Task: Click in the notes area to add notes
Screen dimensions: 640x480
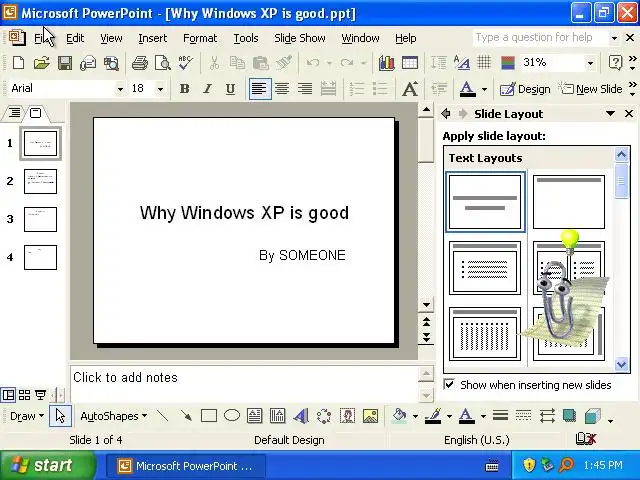Action: pos(244,384)
